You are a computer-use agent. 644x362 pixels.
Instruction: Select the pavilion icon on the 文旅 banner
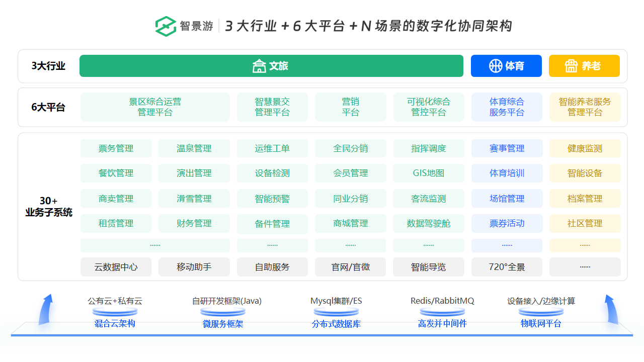coord(260,66)
